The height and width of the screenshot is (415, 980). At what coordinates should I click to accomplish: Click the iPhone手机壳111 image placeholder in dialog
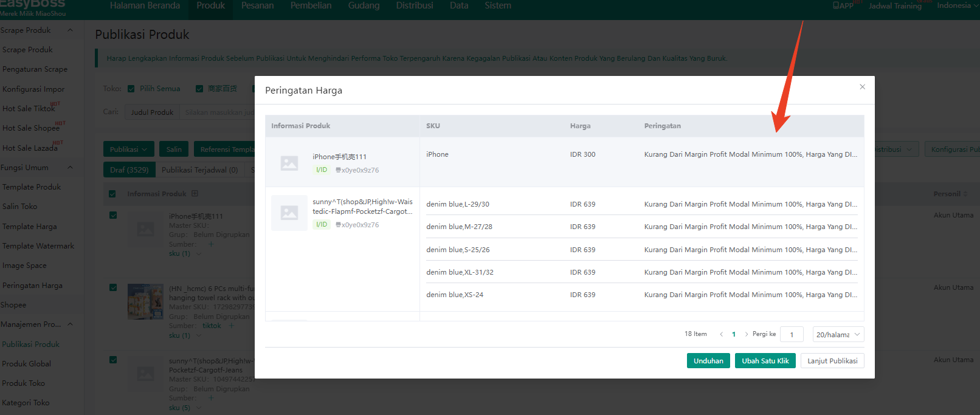tap(289, 163)
